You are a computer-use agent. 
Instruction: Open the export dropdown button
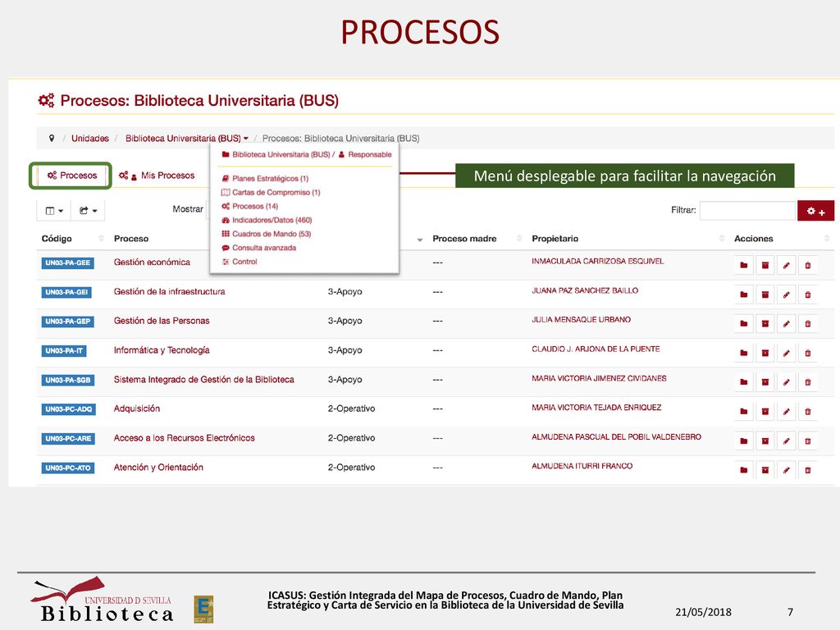88,211
